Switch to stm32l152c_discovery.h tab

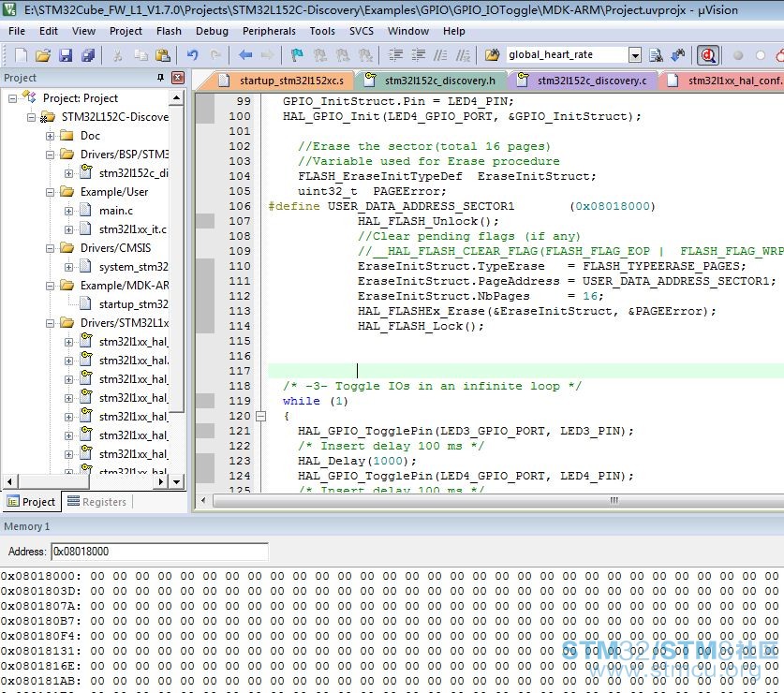coord(431,81)
